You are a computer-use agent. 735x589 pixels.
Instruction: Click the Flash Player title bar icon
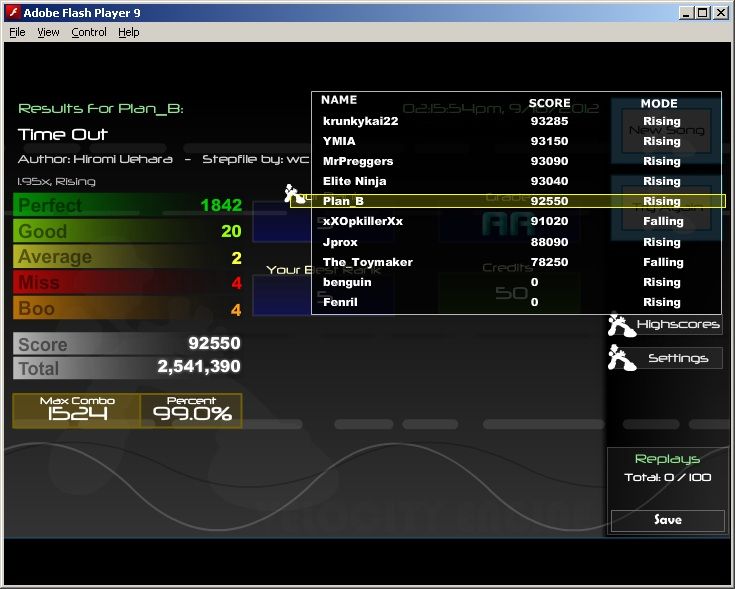[x=12, y=12]
